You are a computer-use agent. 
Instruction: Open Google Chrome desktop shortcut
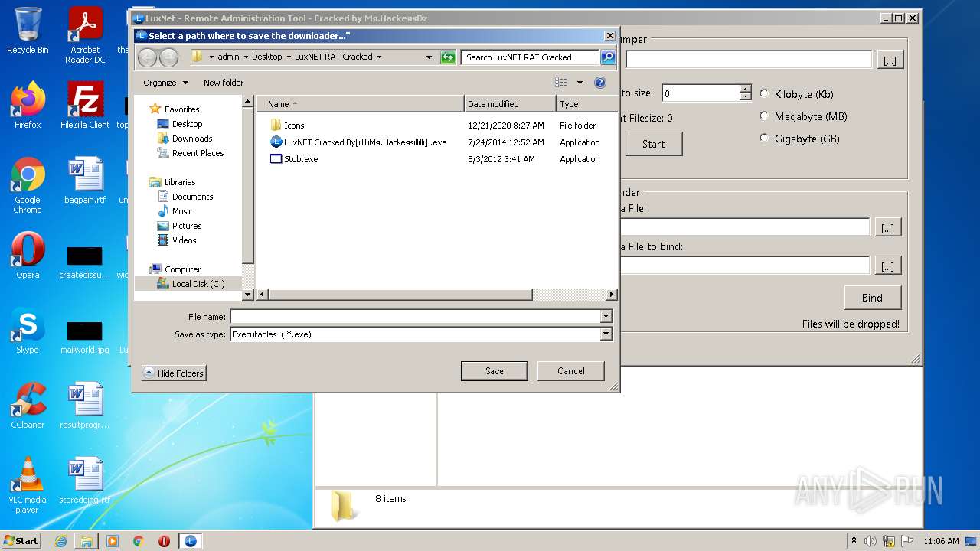pos(28,186)
